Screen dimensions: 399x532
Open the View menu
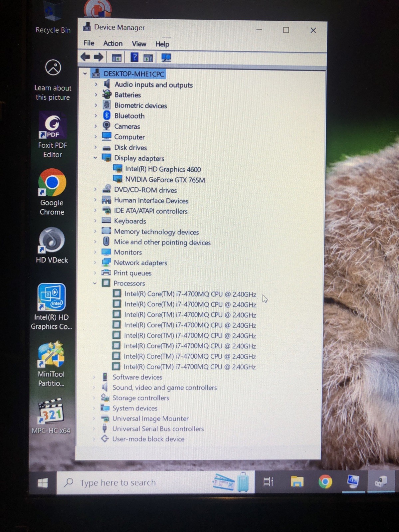coord(139,44)
